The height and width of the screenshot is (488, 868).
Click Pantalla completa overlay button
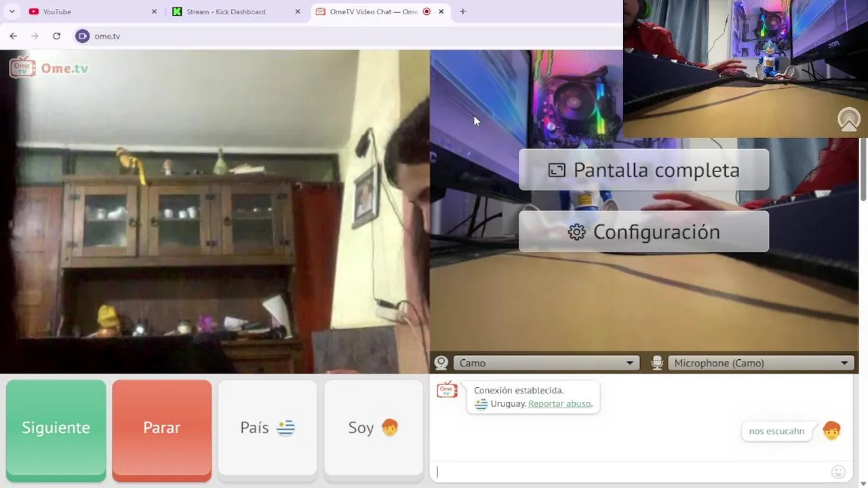pyautogui.click(x=644, y=169)
